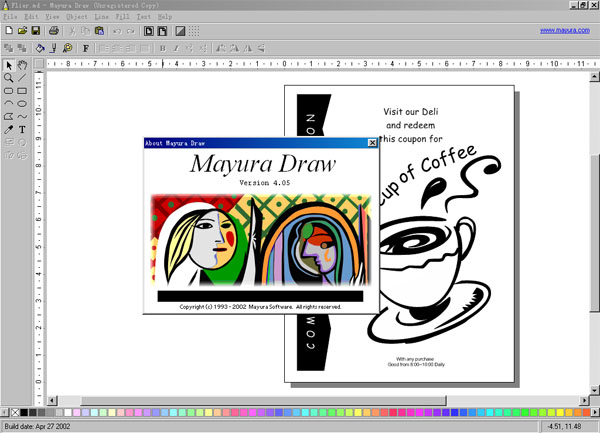Click the Picasso artwork in the About dialog
This screenshot has width=600, height=433.
click(x=261, y=240)
